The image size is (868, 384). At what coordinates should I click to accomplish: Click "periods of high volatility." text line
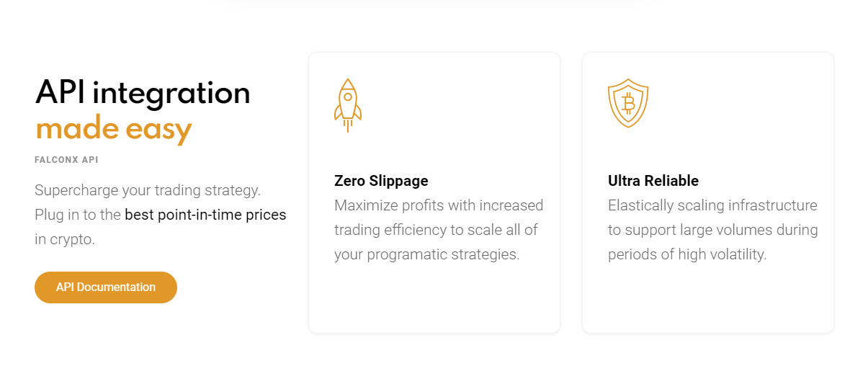tap(687, 254)
